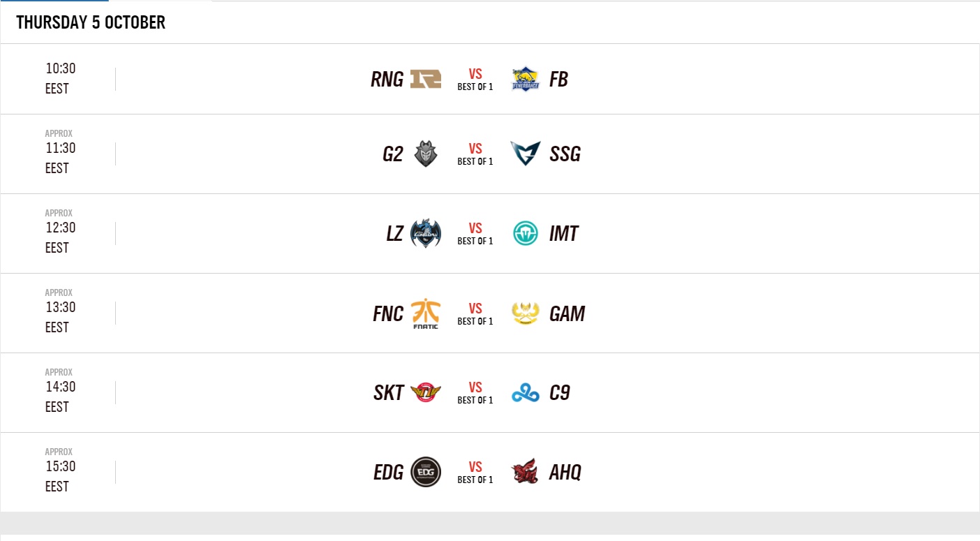Click VS in the LZ–IMT match

click(x=475, y=228)
